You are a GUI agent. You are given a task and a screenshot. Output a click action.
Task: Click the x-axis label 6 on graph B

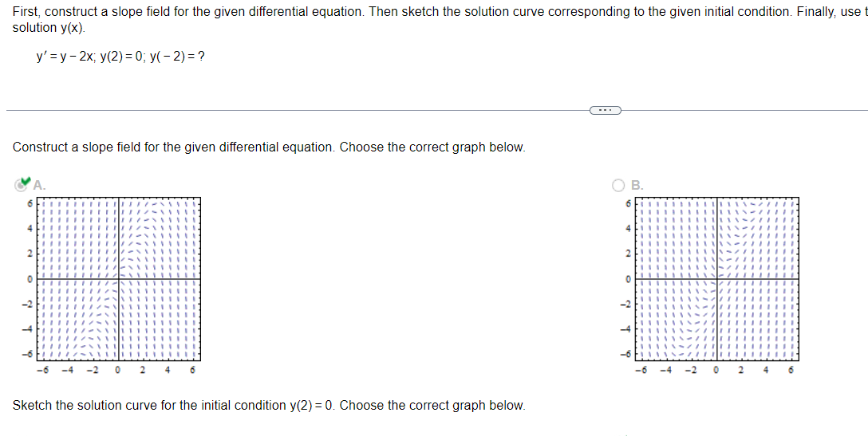tap(791, 370)
